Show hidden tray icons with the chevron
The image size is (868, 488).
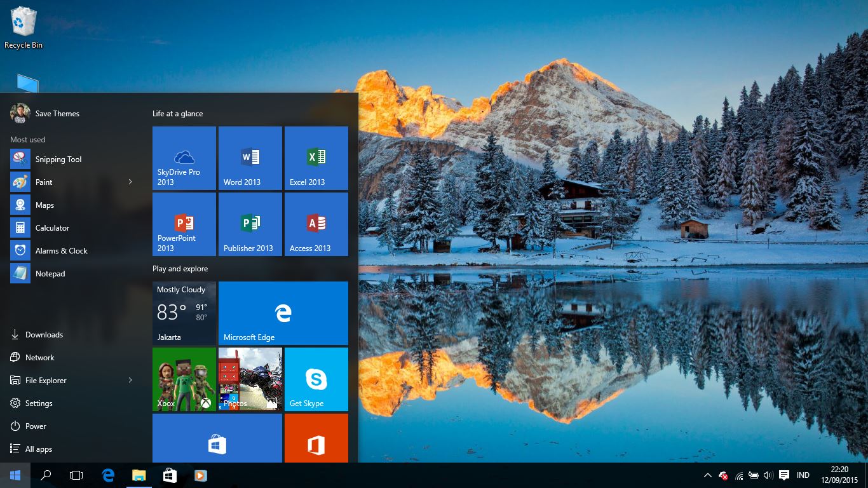[x=707, y=475]
